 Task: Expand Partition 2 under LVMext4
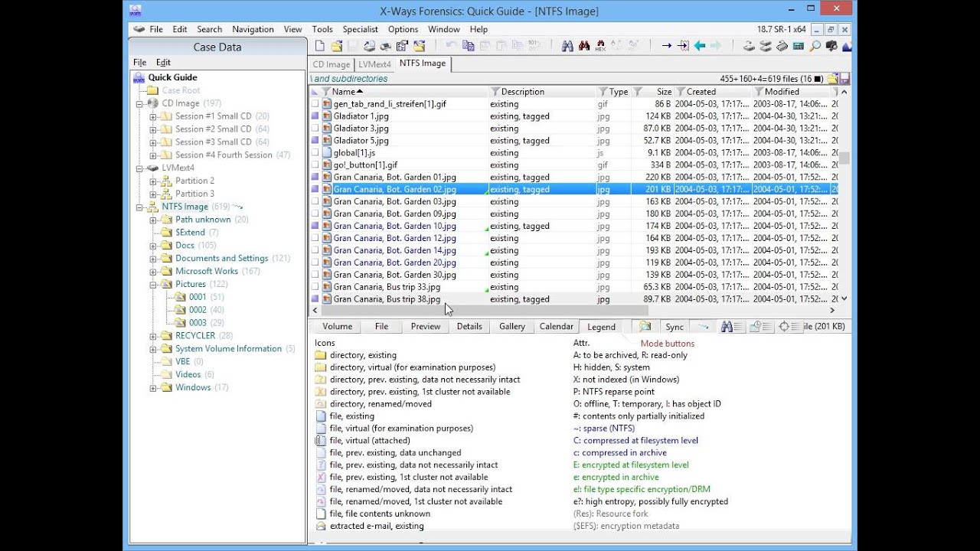(153, 181)
